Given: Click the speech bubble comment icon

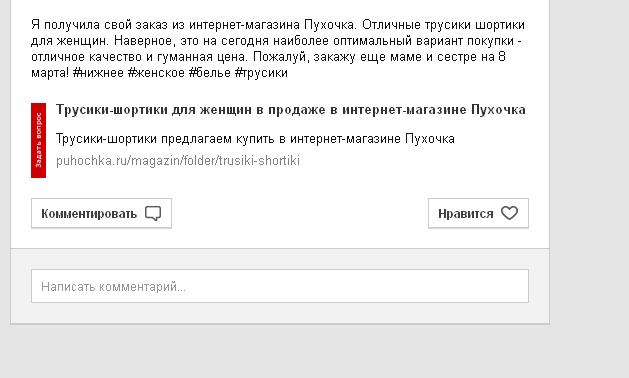Looking at the screenshot, I should [153, 213].
